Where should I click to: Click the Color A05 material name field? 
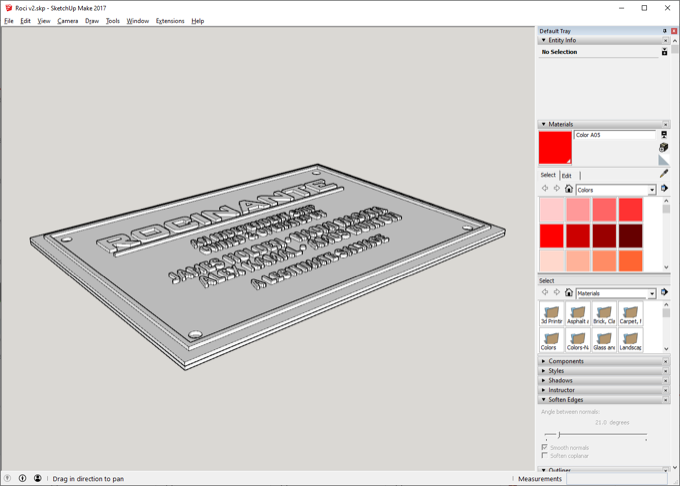615,135
